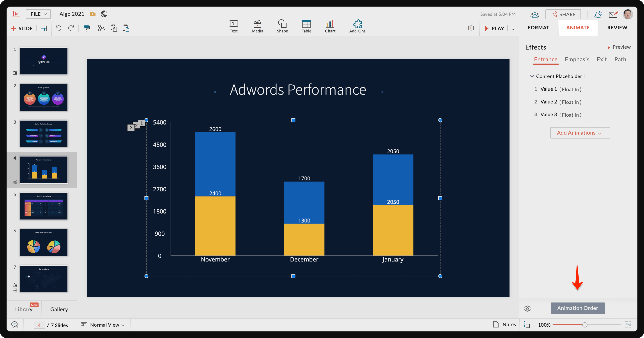Screen dimensions: 644x338
Task: Open the Add-Ons puzzle icon
Action: point(357,26)
